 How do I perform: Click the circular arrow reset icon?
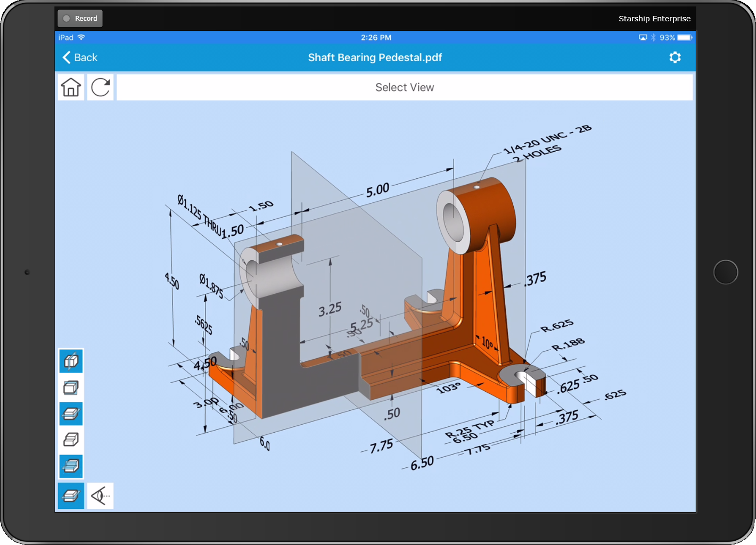pos(101,87)
